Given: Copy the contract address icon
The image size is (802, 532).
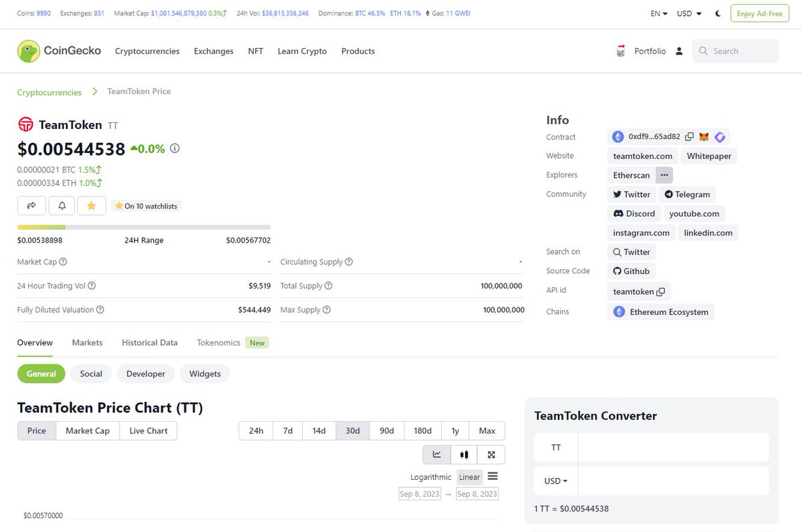Looking at the screenshot, I should point(689,137).
